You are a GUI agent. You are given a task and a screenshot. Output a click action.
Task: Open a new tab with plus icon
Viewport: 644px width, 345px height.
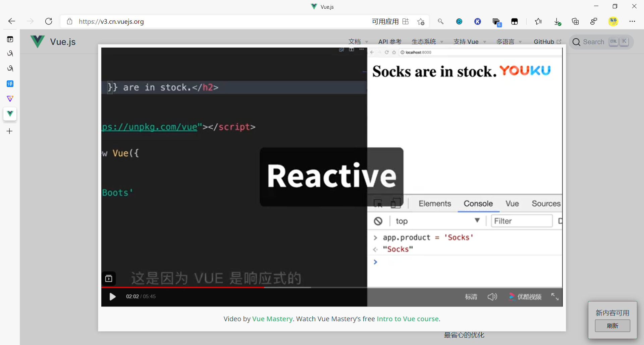tap(10, 131)
